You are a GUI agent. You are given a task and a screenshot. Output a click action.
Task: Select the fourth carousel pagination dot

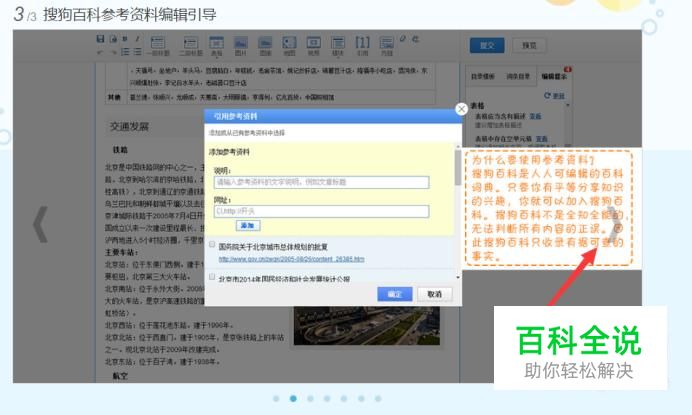327,399
